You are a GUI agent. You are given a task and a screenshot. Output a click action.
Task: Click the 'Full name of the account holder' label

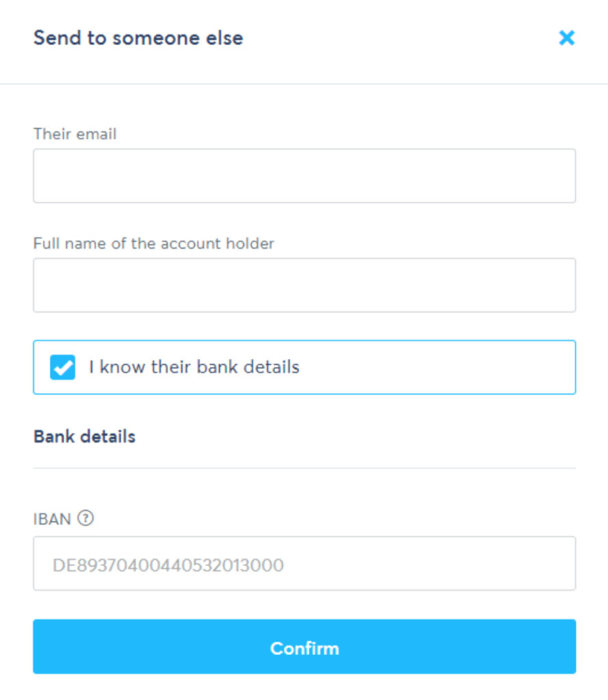tap(154, 243)
